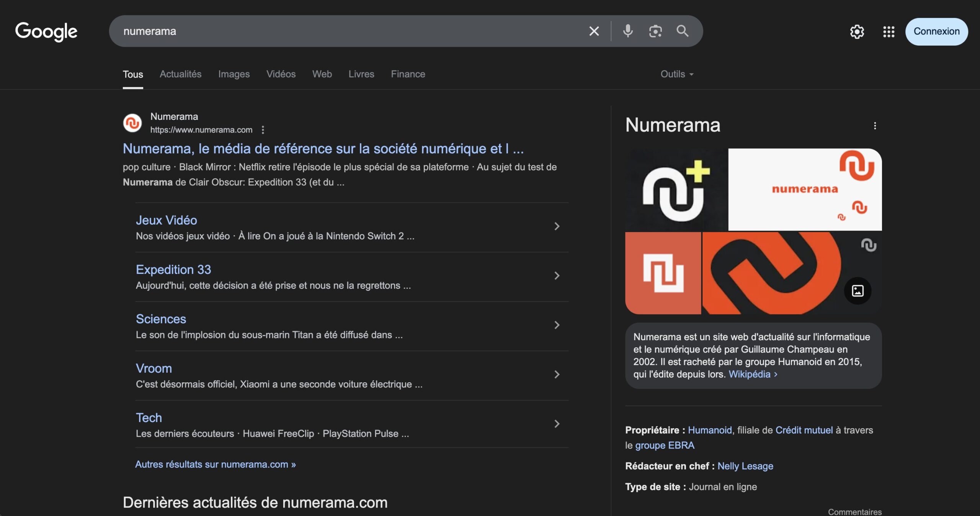Switch to the Actualités tab

(x=180, y=74)
